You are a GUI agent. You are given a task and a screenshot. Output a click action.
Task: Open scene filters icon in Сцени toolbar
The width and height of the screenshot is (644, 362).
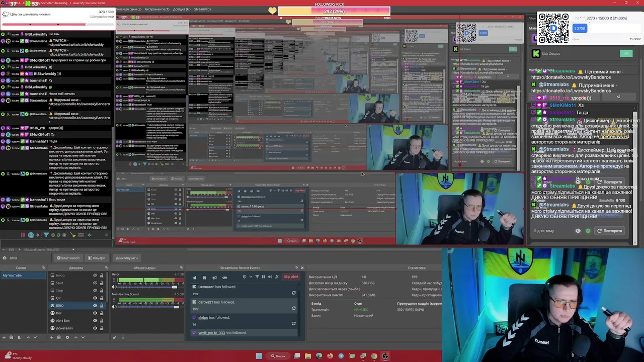coord(20,337)
